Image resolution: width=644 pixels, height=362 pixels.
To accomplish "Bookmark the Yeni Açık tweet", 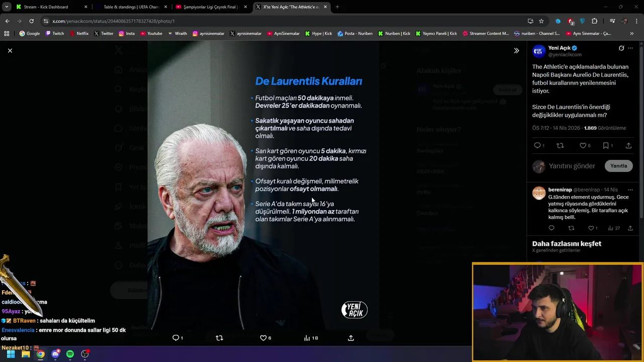I will coord(606,145).
